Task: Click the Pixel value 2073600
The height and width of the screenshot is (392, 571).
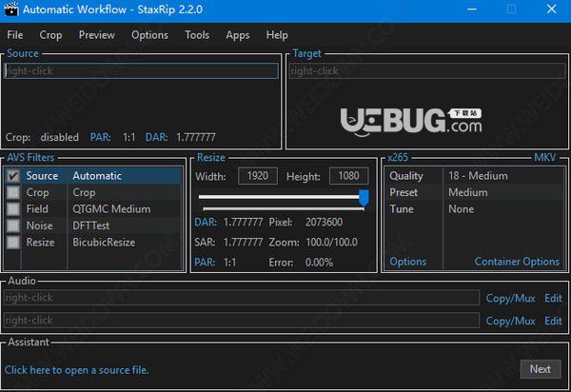Action: coord(324,222)
